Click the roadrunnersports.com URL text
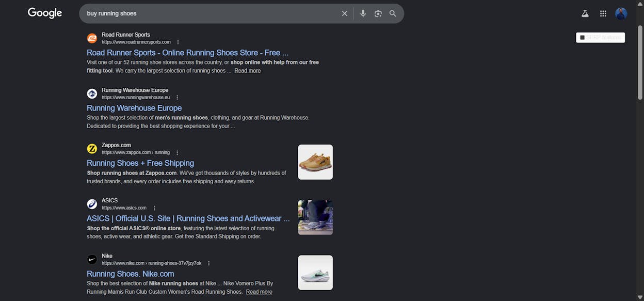 [x=136, y=42]
